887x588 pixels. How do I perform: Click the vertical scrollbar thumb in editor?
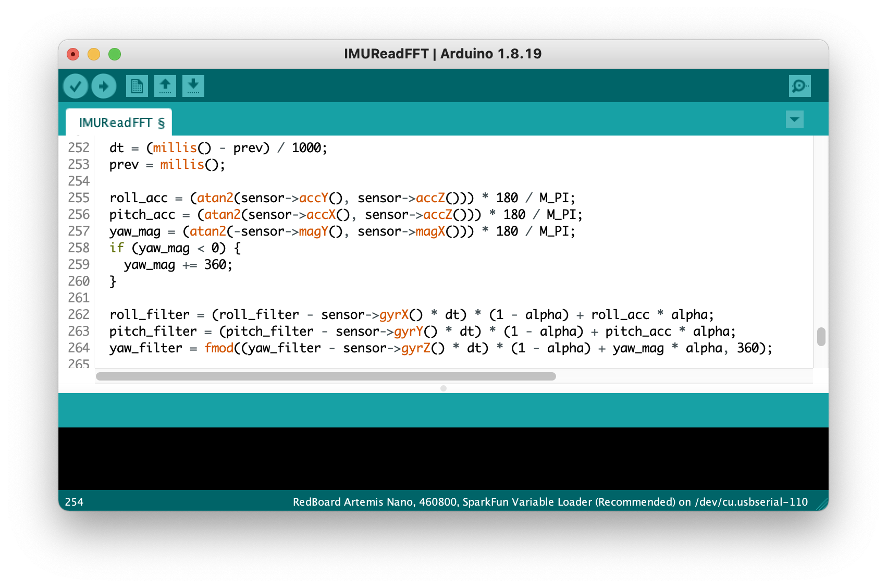click(821, 337)
